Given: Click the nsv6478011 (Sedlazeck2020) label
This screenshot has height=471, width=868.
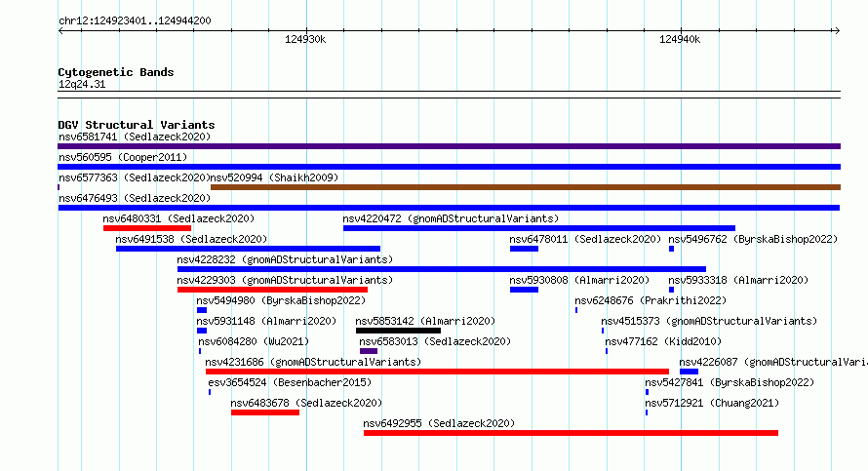Looking at the screenshot, I should coord(586,239).
